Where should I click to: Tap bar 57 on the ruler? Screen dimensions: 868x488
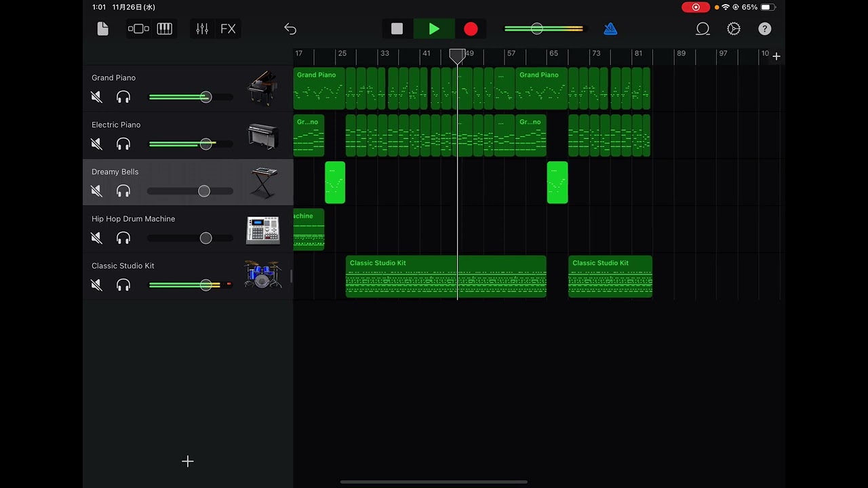[x=511, y=54]
